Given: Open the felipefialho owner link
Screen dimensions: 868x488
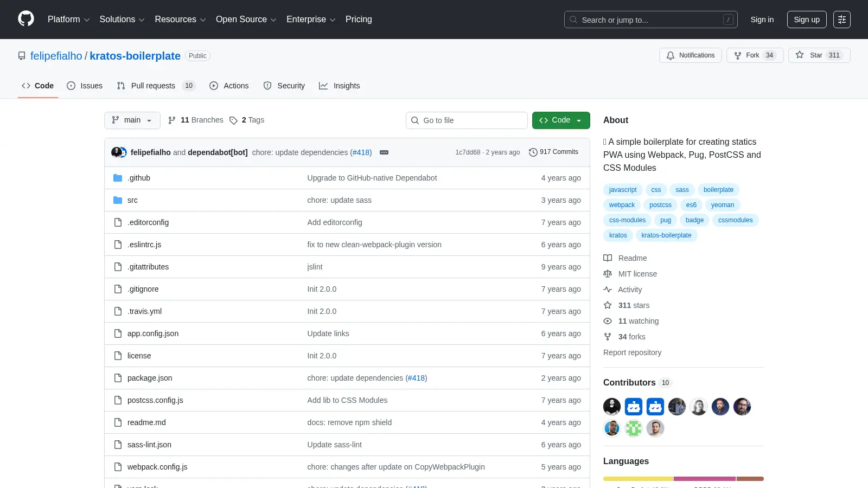Looking at the screenshot, I should (56, 56).
